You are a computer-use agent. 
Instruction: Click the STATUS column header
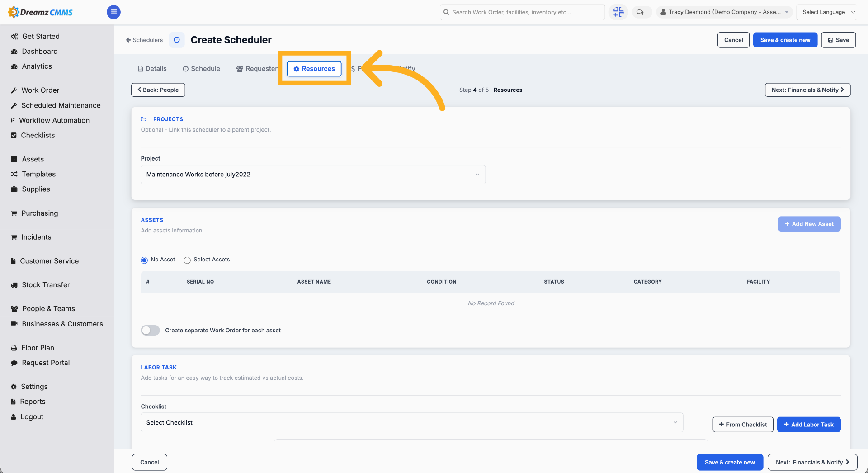pyautogui.click(x=554, y=282)
